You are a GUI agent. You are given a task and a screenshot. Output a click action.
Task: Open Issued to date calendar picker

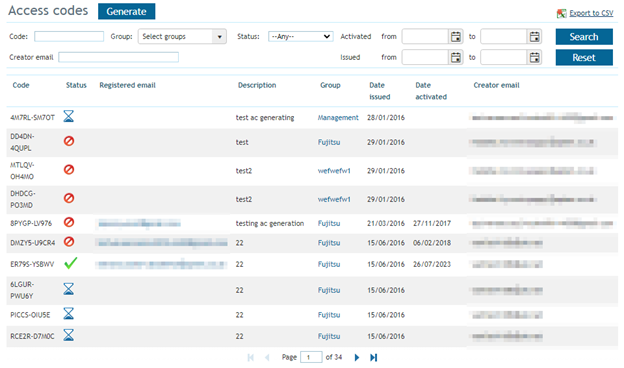pos(534,57)
